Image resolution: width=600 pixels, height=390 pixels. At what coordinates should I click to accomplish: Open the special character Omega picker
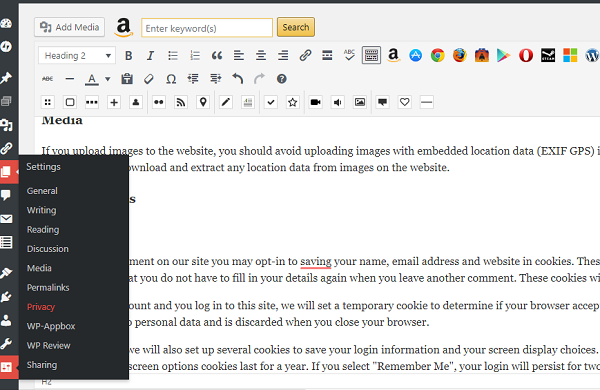pyautogui.click(x=171, y=79)
